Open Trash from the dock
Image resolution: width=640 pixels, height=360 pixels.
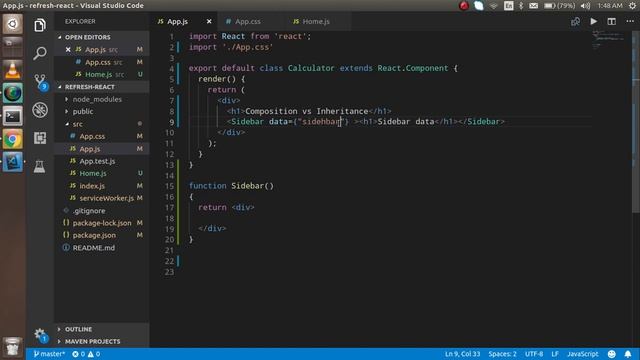[13, 347]
